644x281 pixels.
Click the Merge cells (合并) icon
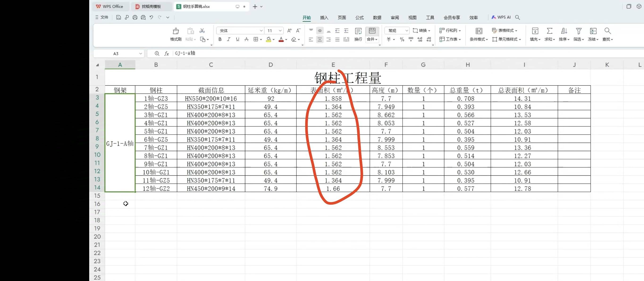pos(372,31)
